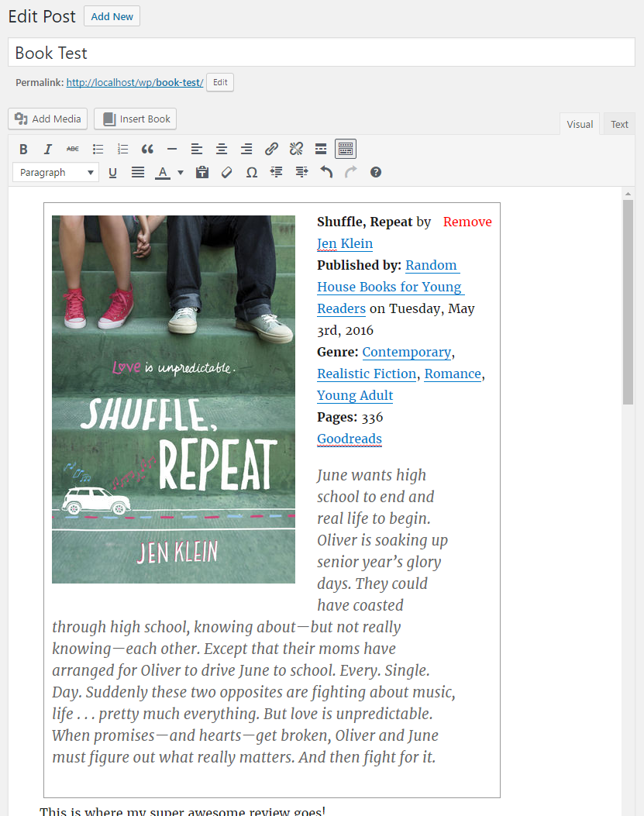The width and height of the screenshot is (644, 816).
Task: Select the Visual editor tab
Action: (580, 124)
